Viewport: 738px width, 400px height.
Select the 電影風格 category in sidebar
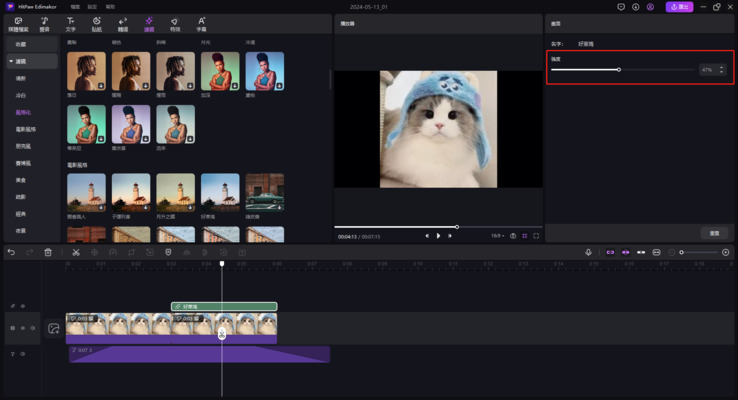25,129
